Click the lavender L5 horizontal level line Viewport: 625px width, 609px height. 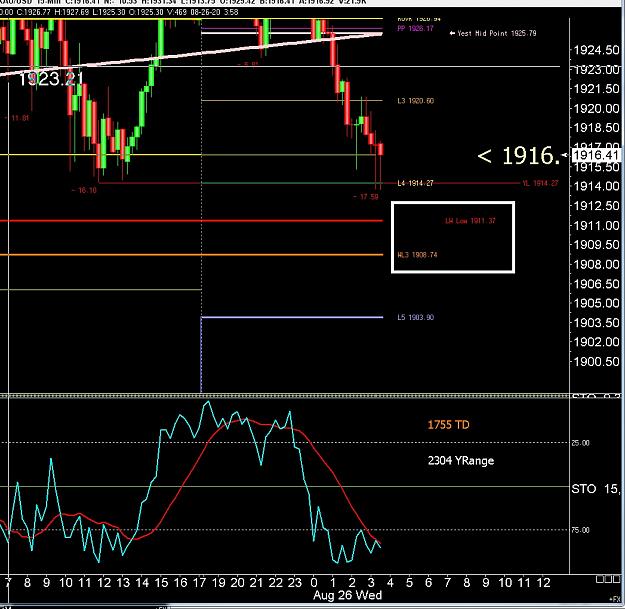coord(292,317)
